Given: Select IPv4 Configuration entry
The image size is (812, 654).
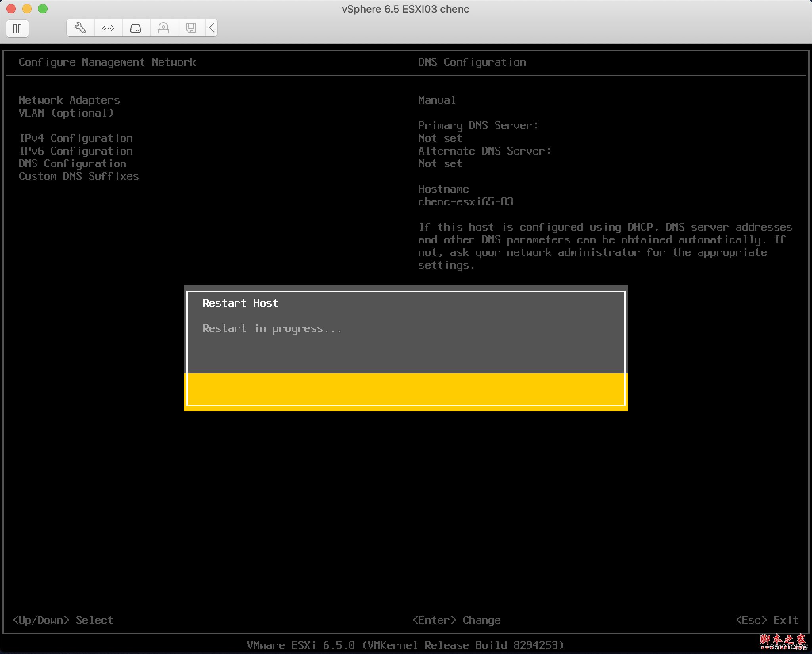Looking at the screenshot, I should click(x=76, y=138).
